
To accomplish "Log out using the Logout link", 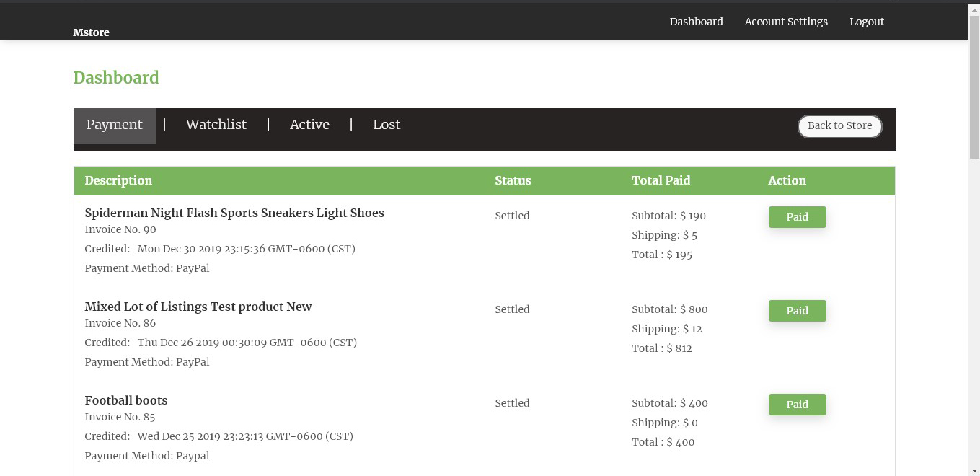I will (x=866, y=22).
